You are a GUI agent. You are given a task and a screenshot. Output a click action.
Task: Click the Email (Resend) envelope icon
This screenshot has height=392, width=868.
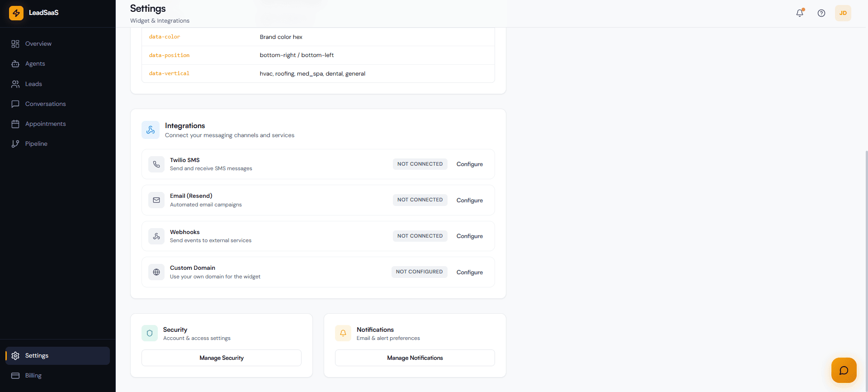156,200
